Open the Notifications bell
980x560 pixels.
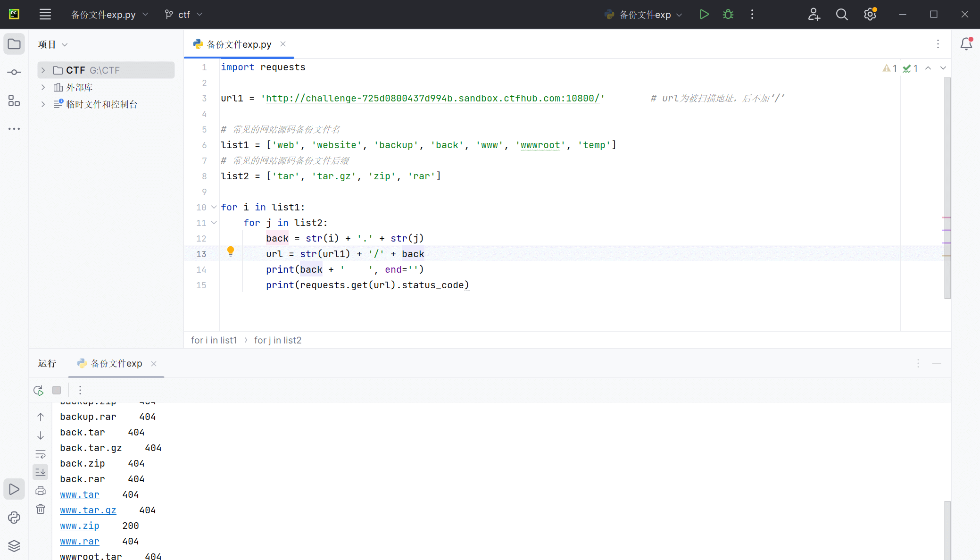[966, 44]
